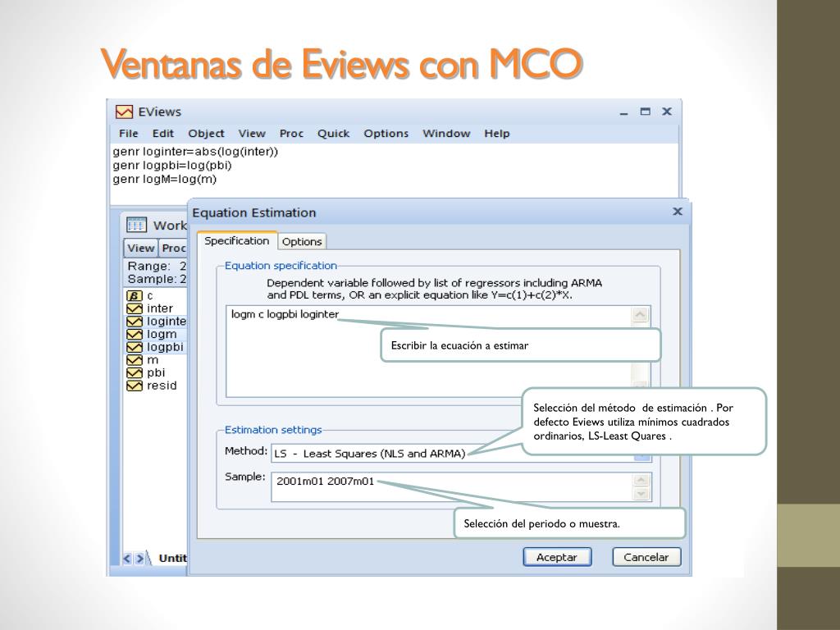Select the resid series icon
This screenshot has width=840, height=630.
[134, 386]
